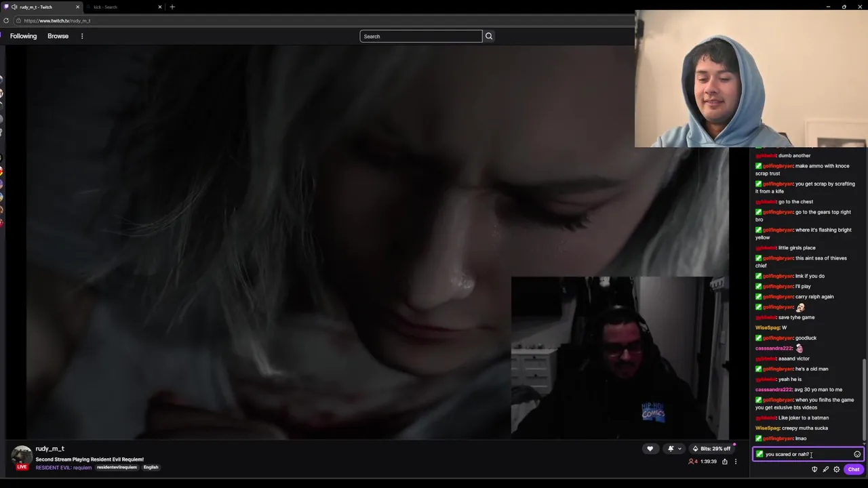Click the Bits: 29% off button

pyautogui.click(x=711, y=449)
